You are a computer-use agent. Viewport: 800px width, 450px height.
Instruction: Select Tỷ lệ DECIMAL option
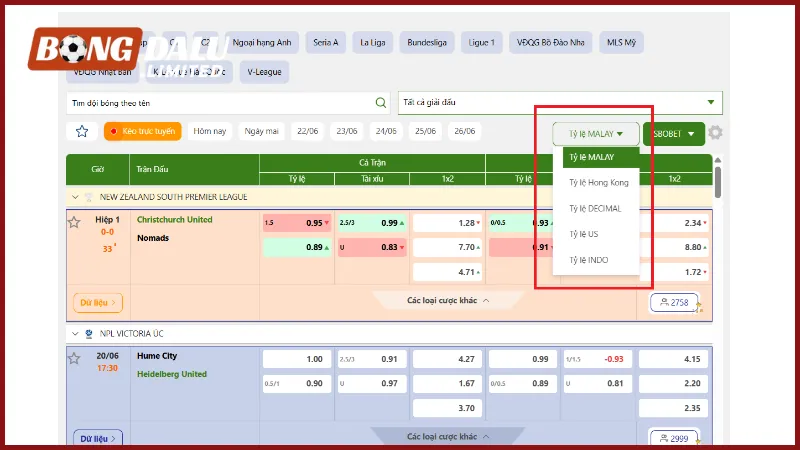pos(595,209)
